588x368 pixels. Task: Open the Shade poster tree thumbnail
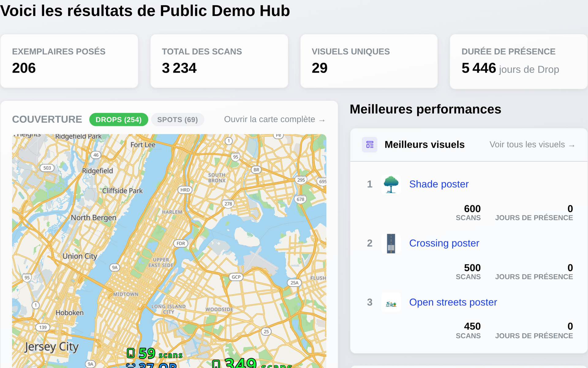tap(391, 184)
